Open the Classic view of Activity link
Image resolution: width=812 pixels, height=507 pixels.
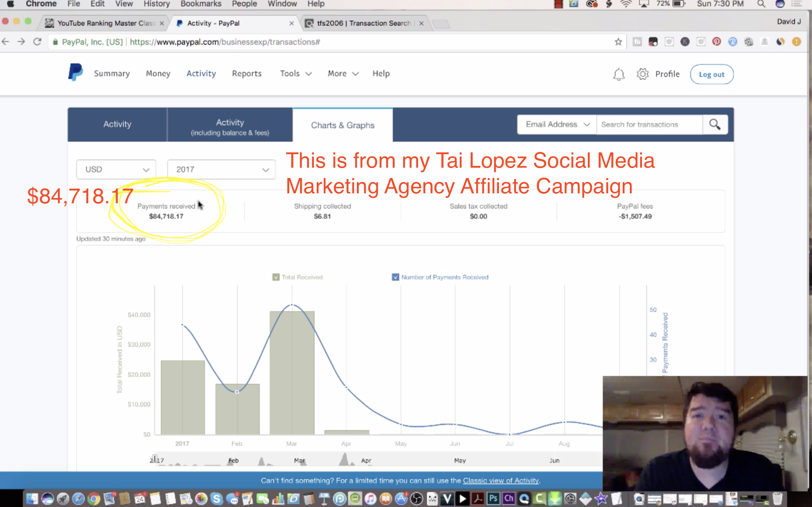[x=501, y=481]
